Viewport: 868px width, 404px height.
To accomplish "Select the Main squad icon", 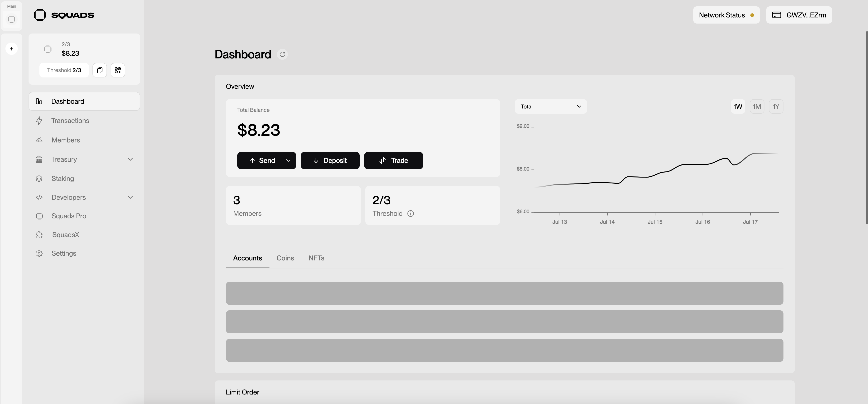I will pyautogui.click(x=12, y=19).
